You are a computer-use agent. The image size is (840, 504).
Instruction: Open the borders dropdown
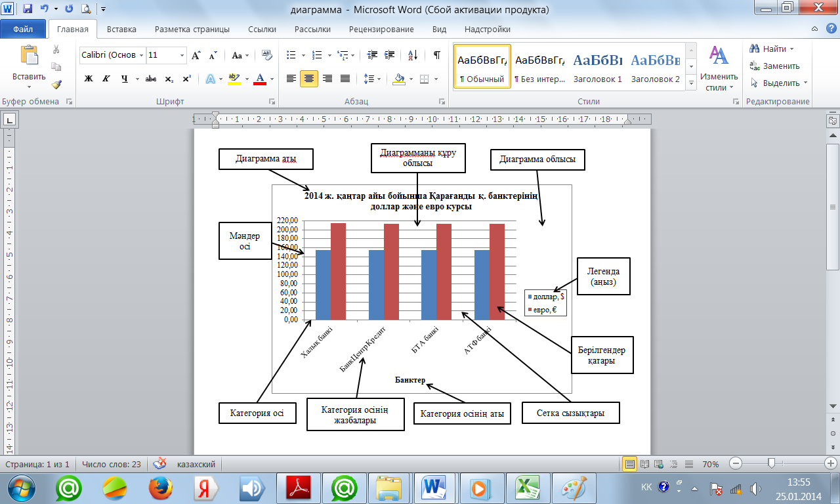point(436,79)
